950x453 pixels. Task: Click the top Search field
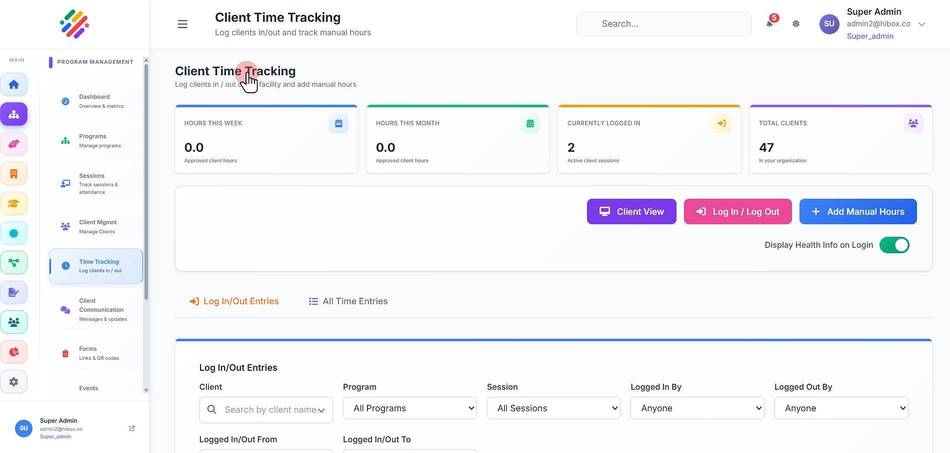[663, 24]
